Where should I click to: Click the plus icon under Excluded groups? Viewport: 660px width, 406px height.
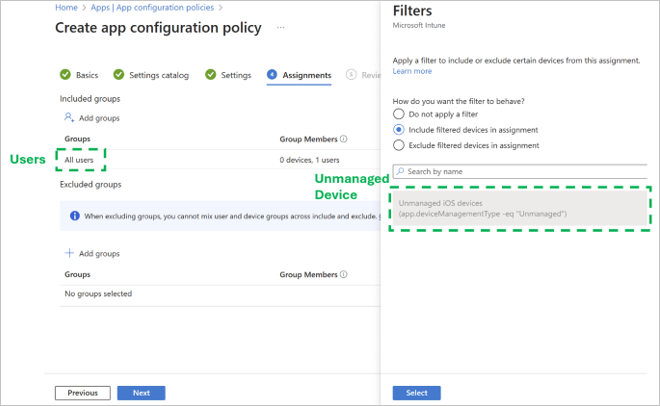tap(69, 254)
